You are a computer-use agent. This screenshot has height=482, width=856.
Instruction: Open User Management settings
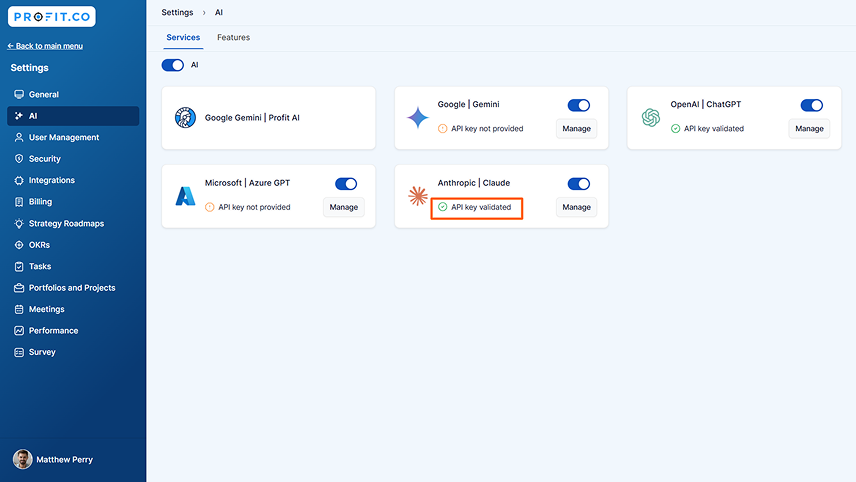[x=73, y=138]
